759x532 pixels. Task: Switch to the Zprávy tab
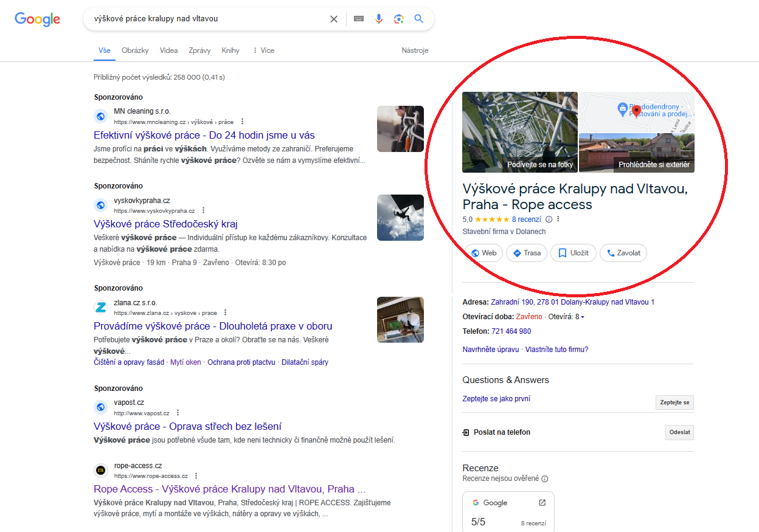point(199,50)
